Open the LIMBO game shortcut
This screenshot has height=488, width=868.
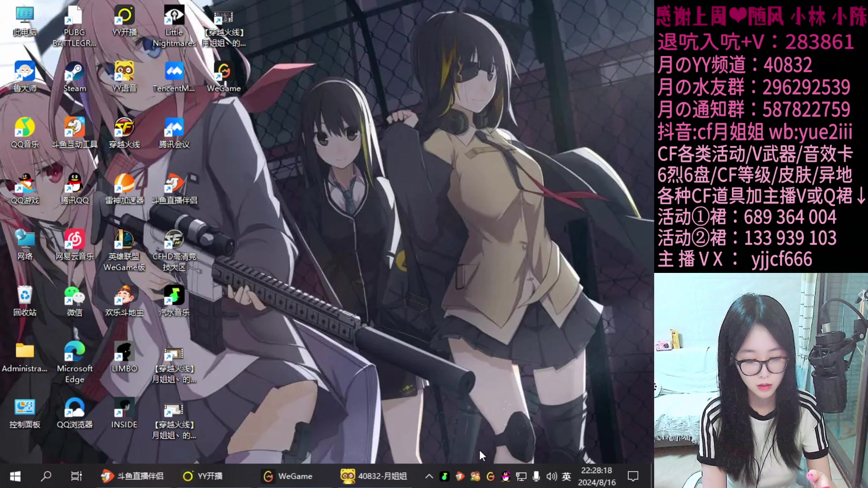[124, 357]
